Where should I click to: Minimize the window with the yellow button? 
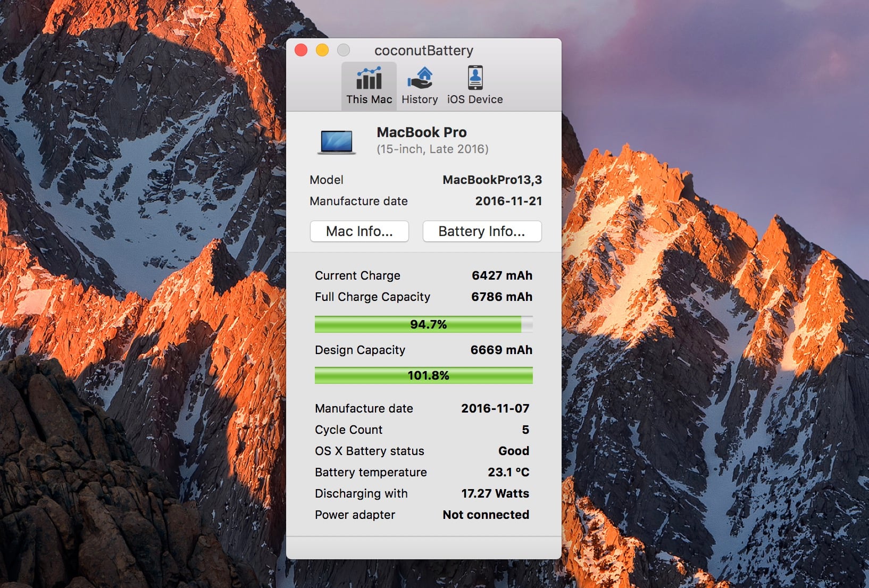click(x=322, y=50)
